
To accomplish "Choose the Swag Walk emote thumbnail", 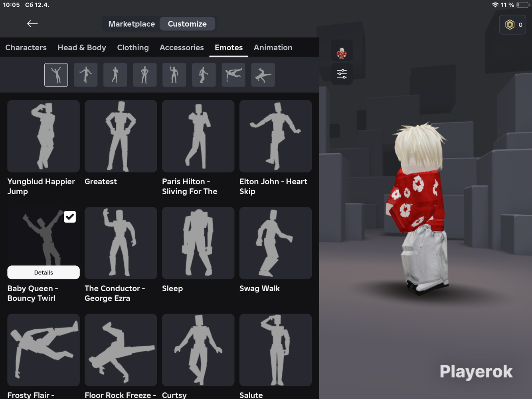I will click(x=276, y=243).
